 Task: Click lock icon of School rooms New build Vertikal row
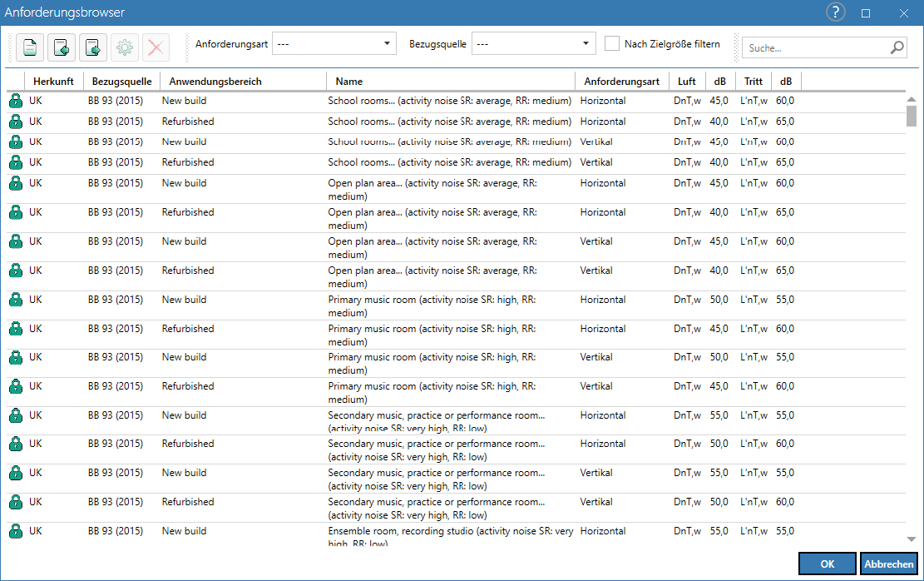coord(16,142)
